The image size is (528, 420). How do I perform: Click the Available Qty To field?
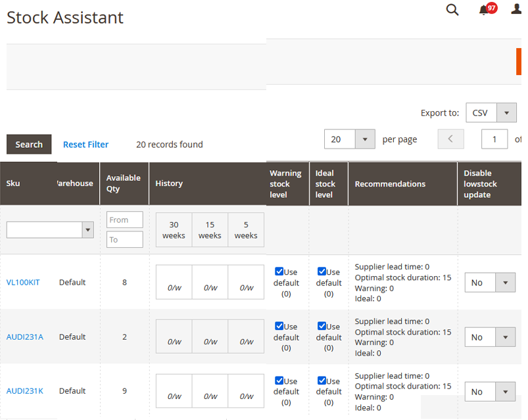pos(124,240)
